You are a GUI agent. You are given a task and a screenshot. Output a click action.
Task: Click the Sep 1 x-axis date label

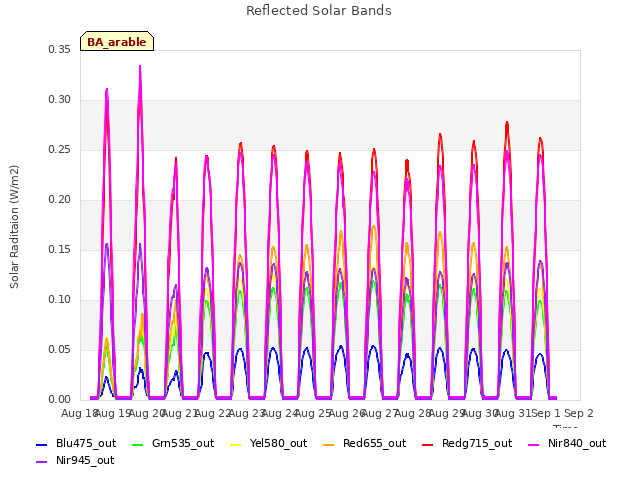point(546,413)
